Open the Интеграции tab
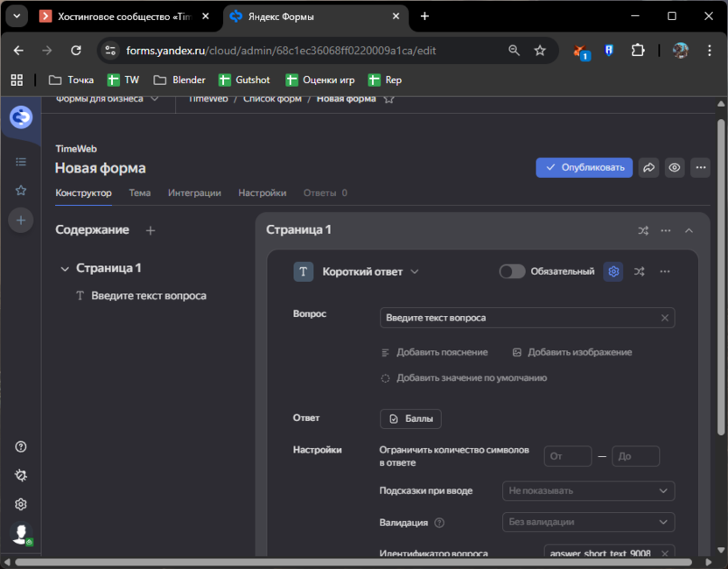728x569 pixels. (x=194, y=193)
